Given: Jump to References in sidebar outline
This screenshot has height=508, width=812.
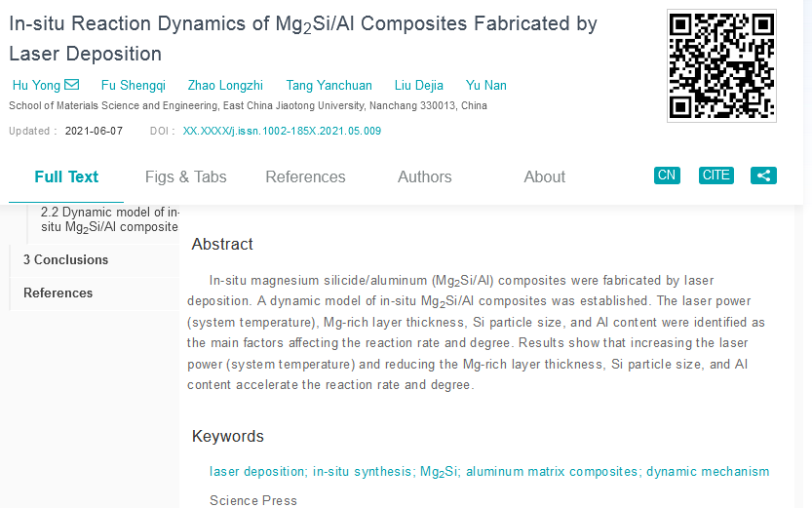Looking at the screenshot, I should (x=58, y=293).
